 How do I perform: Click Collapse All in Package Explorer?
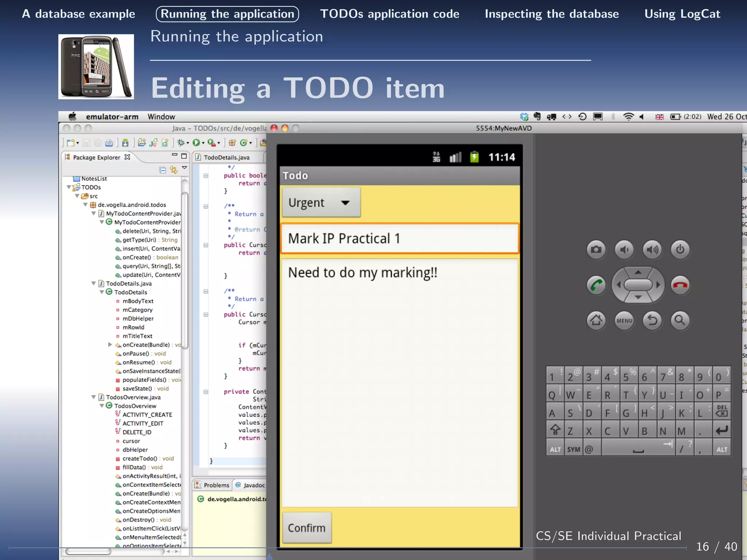point(163,170)
